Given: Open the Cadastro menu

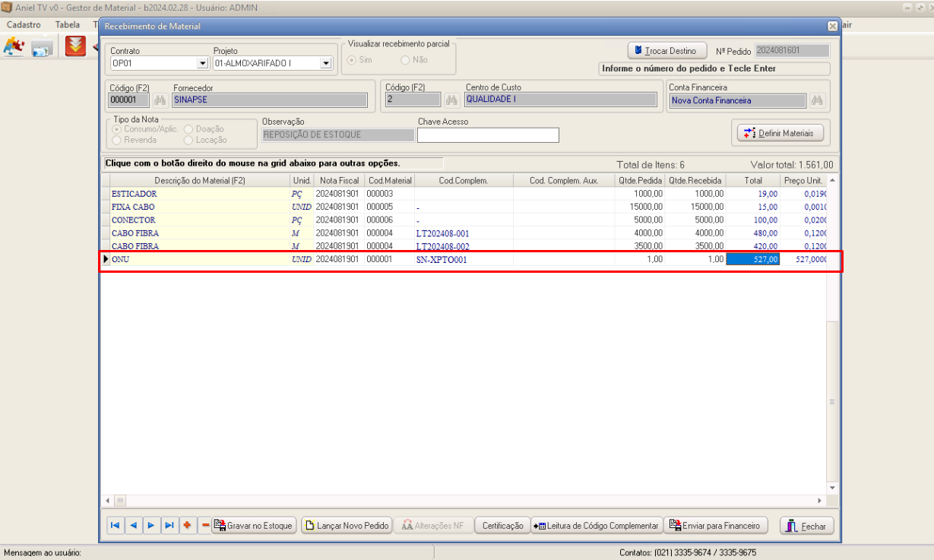Looking at the screenshot, I should [x=24, y=24].
